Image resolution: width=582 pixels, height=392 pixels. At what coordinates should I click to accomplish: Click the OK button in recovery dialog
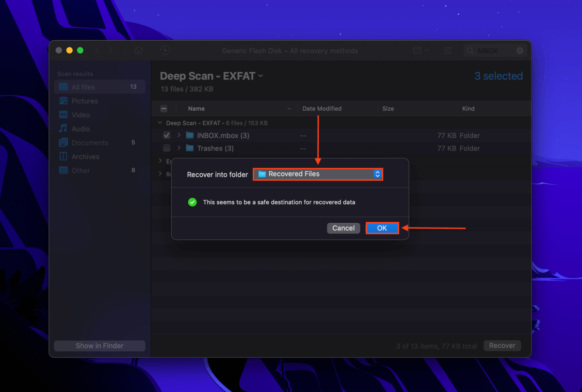click(x=382, y=228)
